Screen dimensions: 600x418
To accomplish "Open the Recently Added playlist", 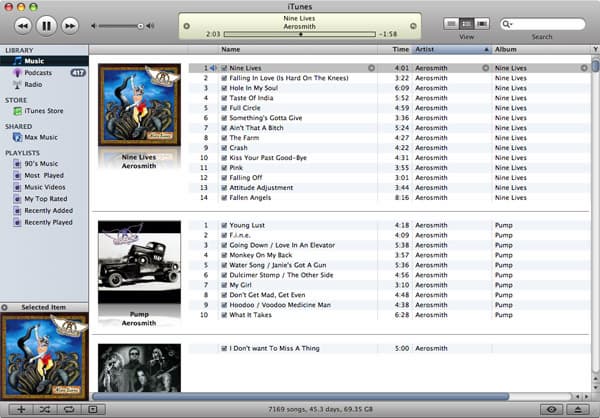I will coord(49,211).
